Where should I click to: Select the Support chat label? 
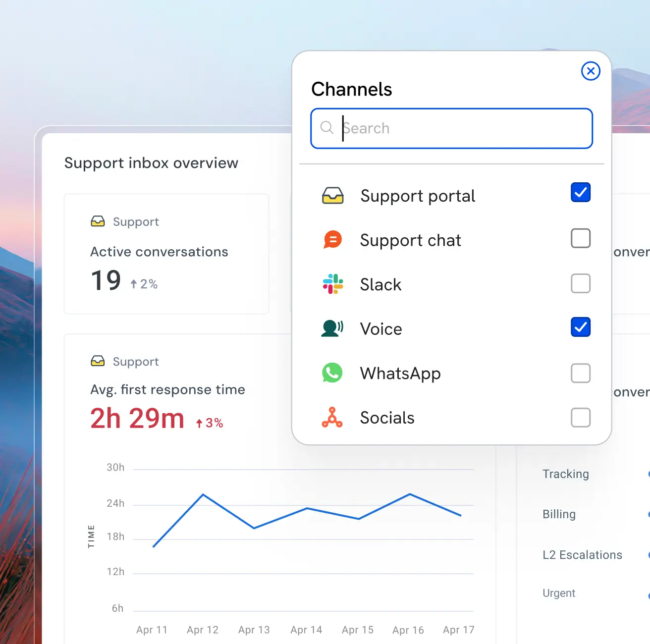click(x=411, y=240)
